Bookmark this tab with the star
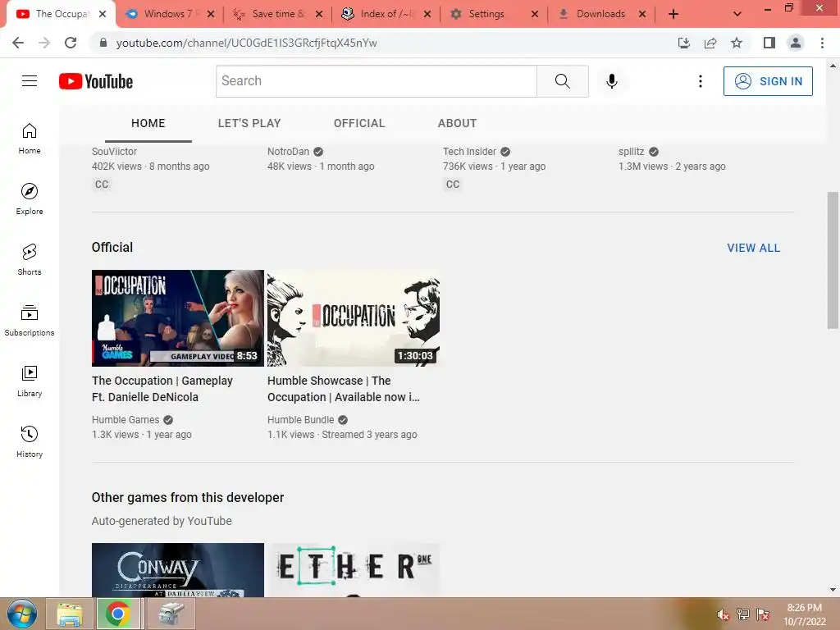 click(x=737, y=43)
